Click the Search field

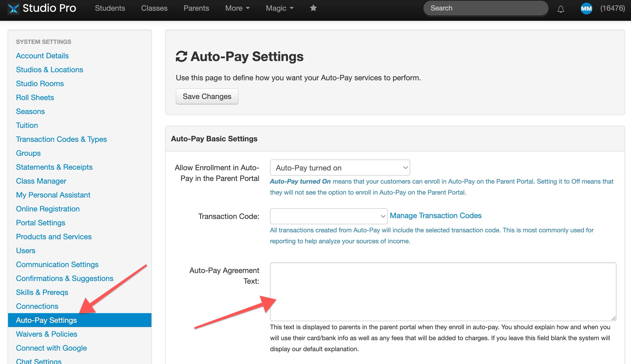pyautogui.click(x=486, y=8)
